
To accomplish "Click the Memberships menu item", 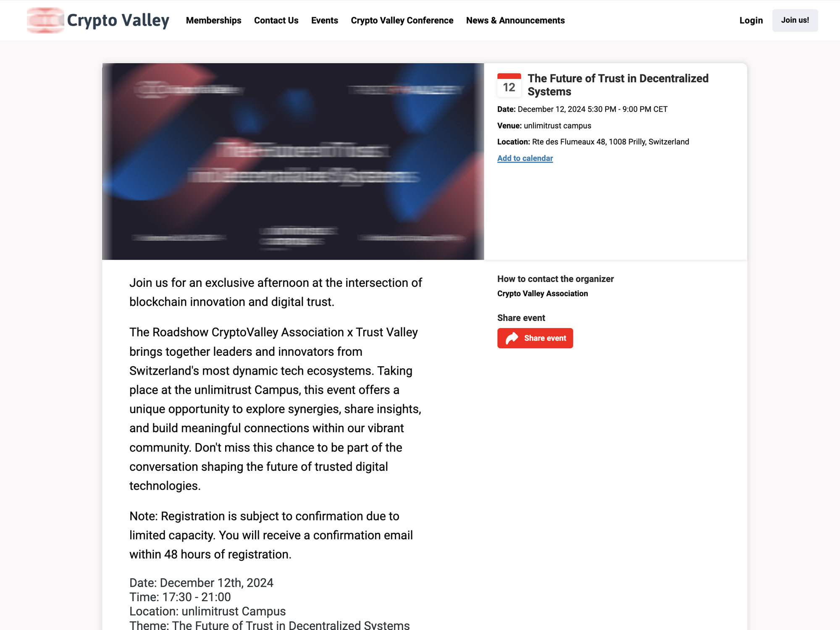I will tap(213, 20).
